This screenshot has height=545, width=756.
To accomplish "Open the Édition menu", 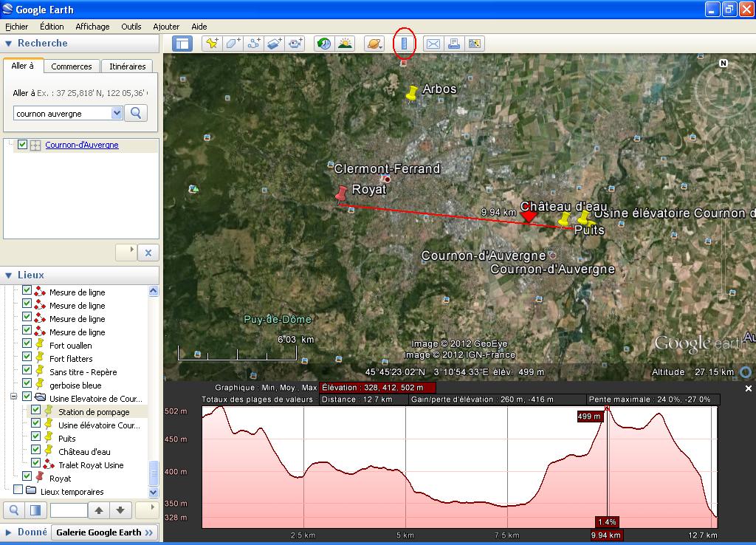I will [52, 27].
